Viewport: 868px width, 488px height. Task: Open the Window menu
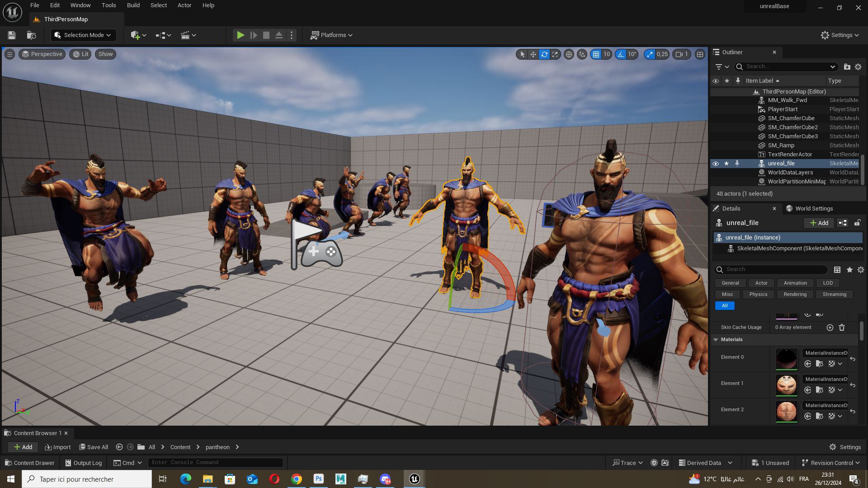tap(80, 5)
